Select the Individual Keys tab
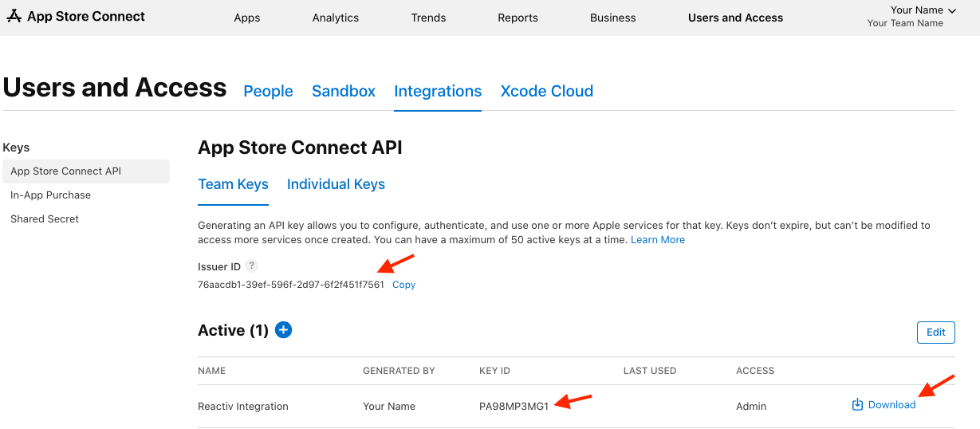 click(x=336, y=184)
